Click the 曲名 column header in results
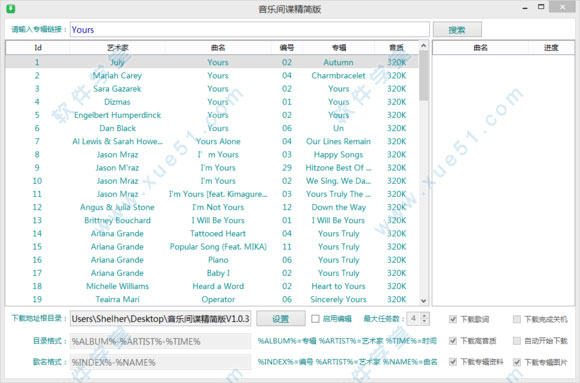Image resolution: width=580 pixels, height=383 pixels. (x=218, y=48)
